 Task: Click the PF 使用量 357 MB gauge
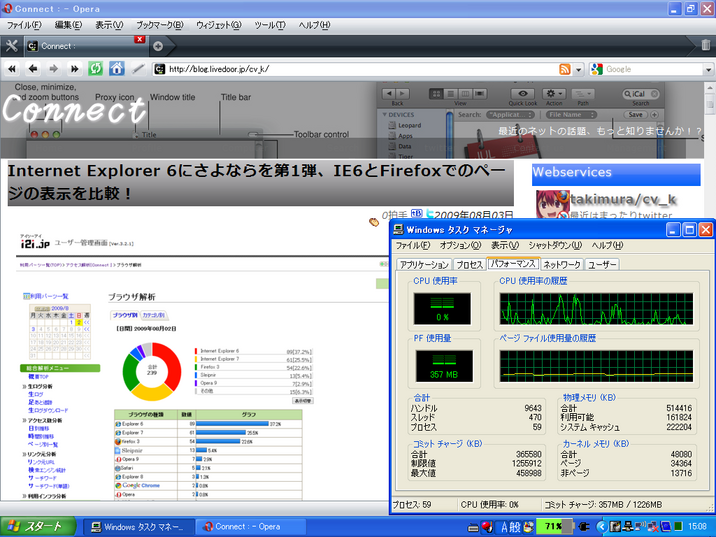[x=444, y=366]
